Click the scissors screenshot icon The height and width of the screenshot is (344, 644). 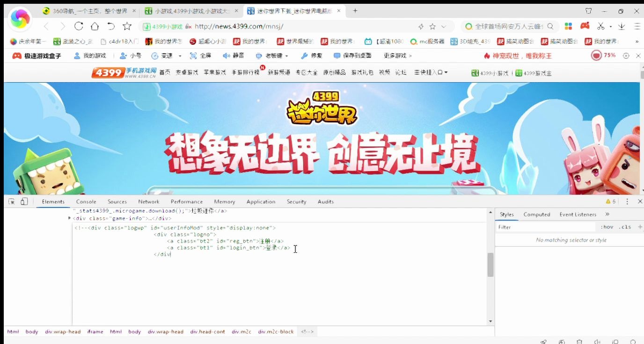pyautogui.click(x=601, y=27)
